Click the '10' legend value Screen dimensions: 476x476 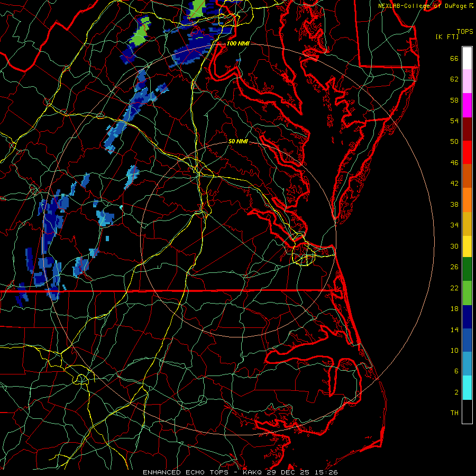tap(454, 351)
